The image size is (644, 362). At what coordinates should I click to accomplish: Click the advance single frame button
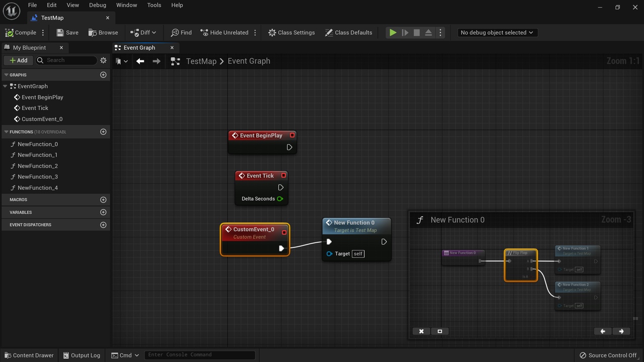405,32
